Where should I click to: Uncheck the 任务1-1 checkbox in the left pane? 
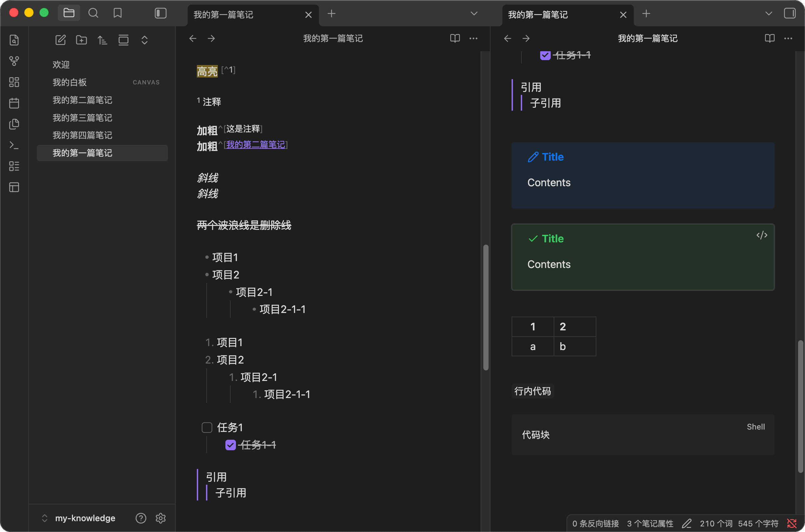230,445
